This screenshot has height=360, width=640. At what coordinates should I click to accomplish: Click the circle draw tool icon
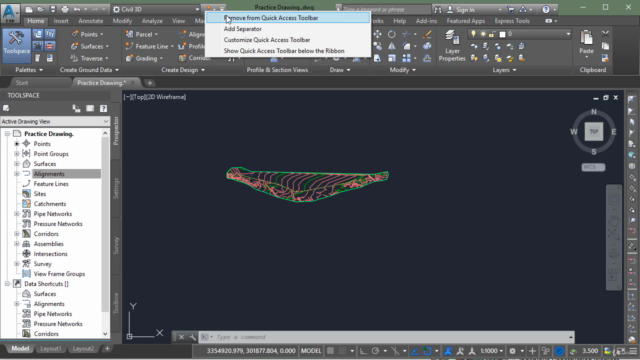coord(391,34)
